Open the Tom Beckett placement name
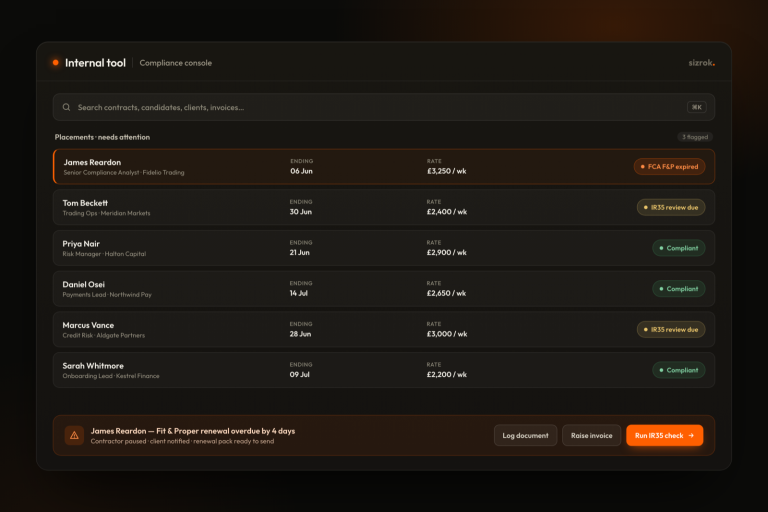Image resolution: width=768 pixels, height=512 pixels. [x=85, y=203]
